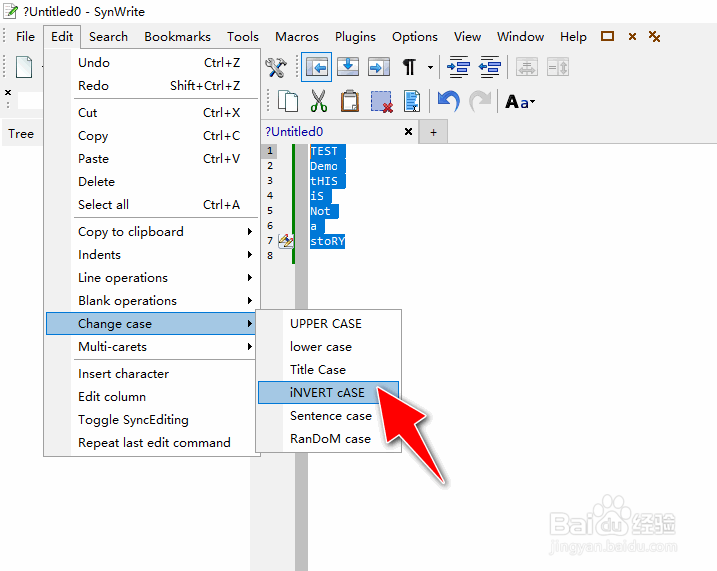Choose Repeat last edit command
The height and width of the screenshot is (571, 717).
(152, 443)
